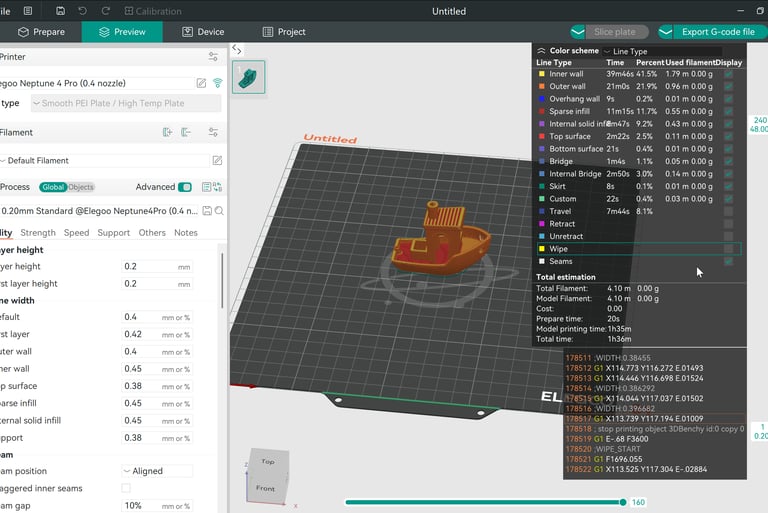Toggle display of Wipe moves
The image size is (768, 513).
(x=728, y=249)
